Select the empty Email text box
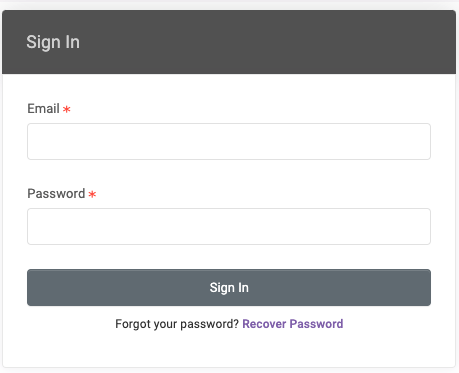Image resolution: width=459 pixels, height=373 pixels. [229, 141]
